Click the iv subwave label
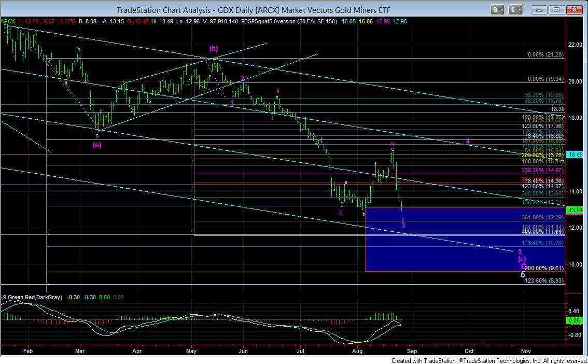Screen dimensions: 588x364 click(393, 144)
